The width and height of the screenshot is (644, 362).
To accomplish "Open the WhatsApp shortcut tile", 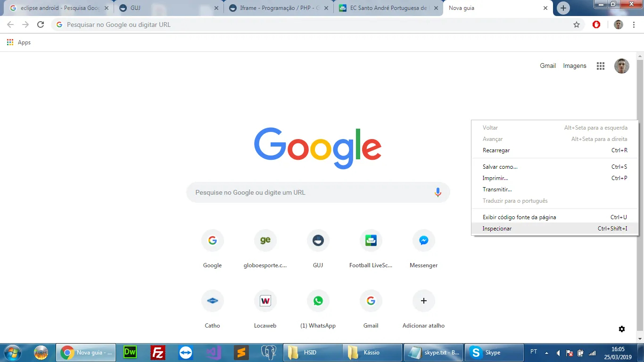I will click(318, 301).
